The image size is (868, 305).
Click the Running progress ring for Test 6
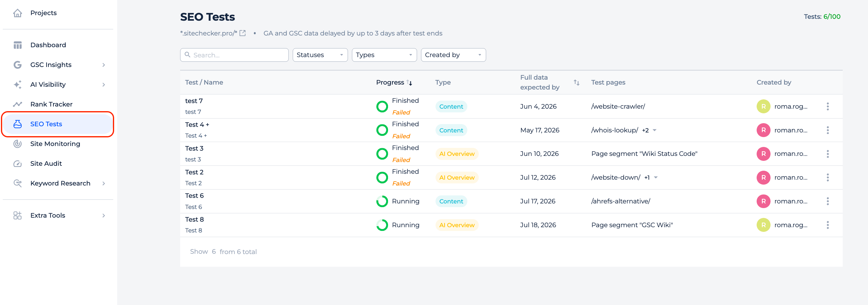(382, 201)
